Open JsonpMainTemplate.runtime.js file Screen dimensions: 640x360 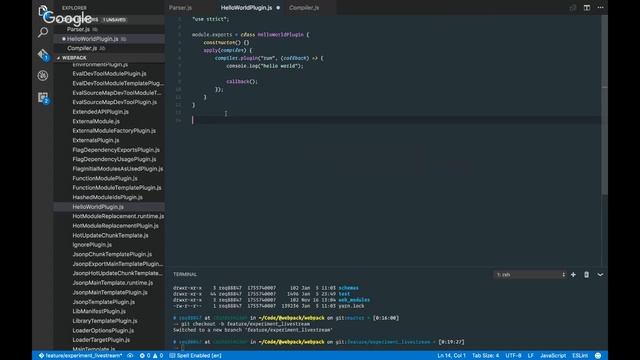[113, 283]
